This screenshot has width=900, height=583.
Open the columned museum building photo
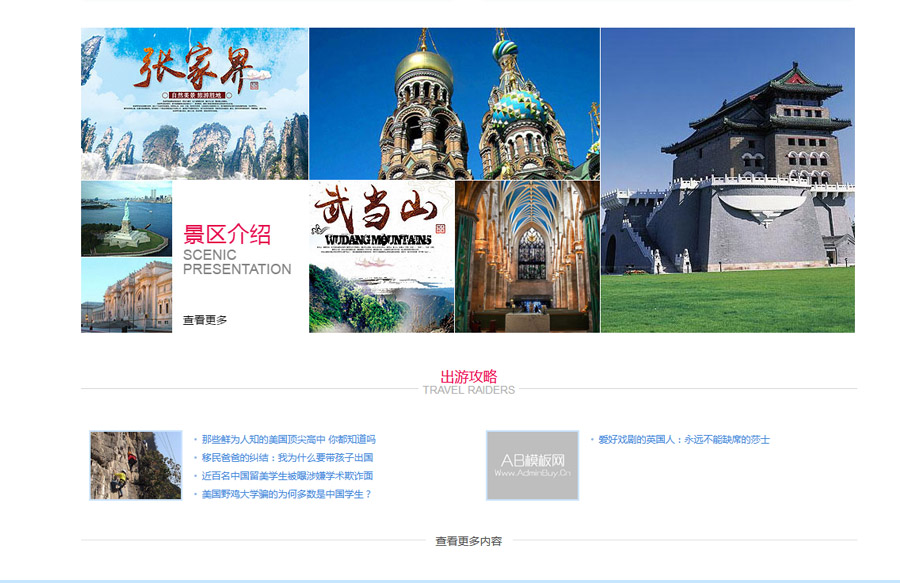pos(126,296)
